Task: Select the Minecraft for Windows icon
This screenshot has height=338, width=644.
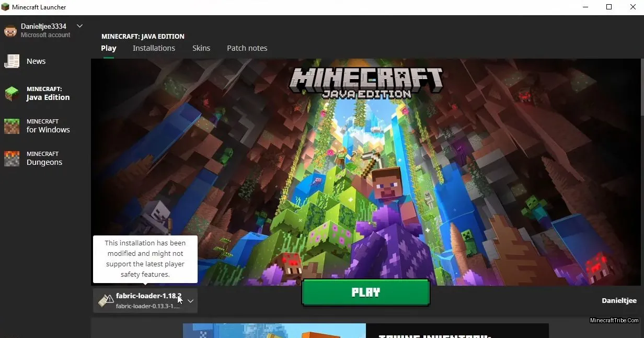Action: (x=11, y=126)
